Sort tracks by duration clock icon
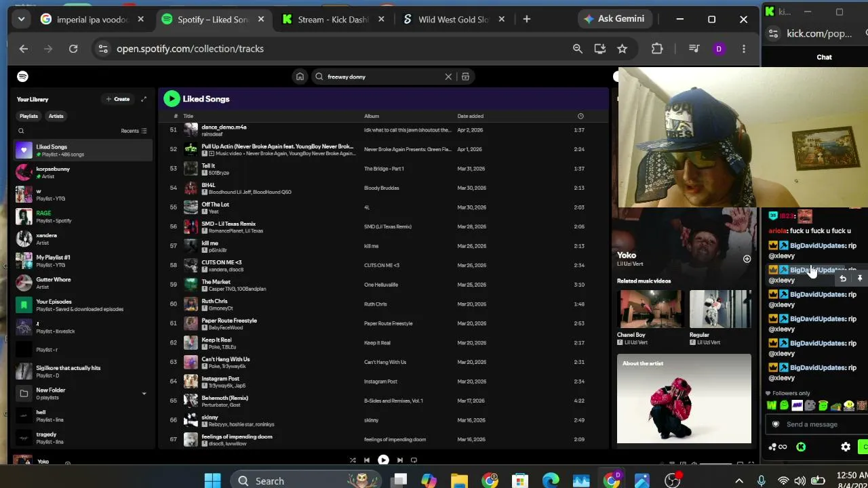Image resolution: width=868 pixels, height=488 pixels. pyautogui.click(x=580, y=116)
